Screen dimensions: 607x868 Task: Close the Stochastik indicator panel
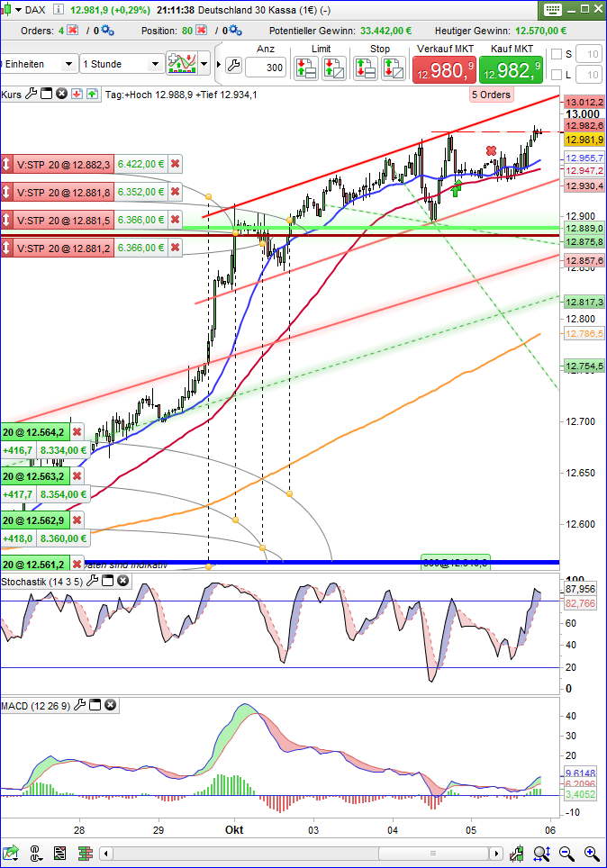pos(123,581)
